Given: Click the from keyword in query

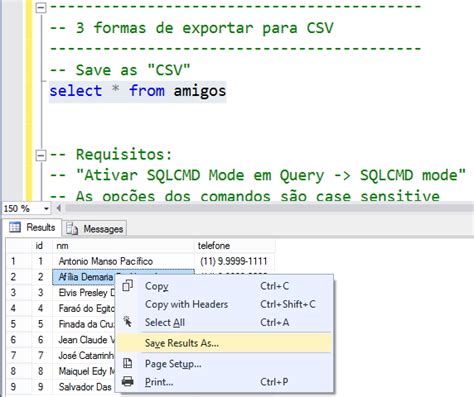Looking at the screenshot, I should point(147,91).
